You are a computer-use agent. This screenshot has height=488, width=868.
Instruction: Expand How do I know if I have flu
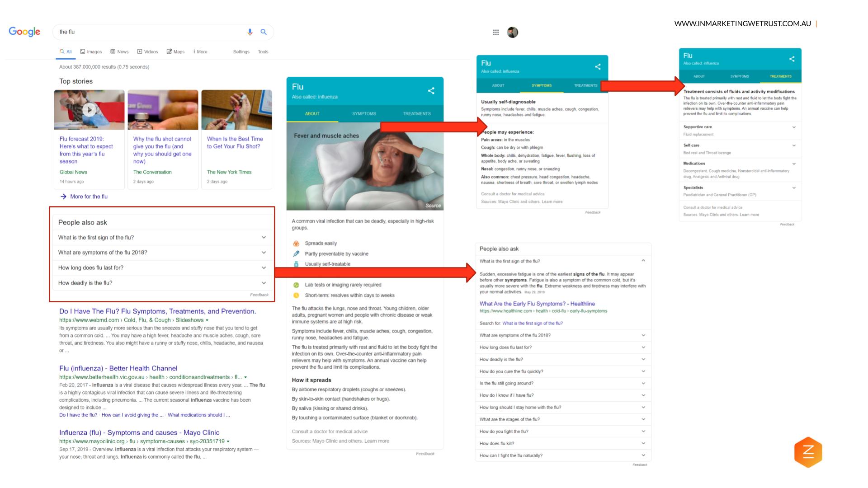click(563, 395)
